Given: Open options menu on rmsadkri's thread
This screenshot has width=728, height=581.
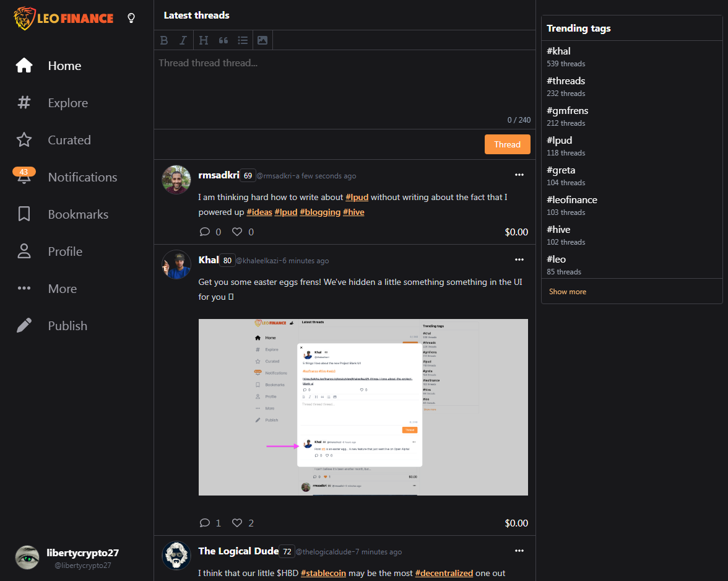Looking at the screenshot, I should coord(519,175).
